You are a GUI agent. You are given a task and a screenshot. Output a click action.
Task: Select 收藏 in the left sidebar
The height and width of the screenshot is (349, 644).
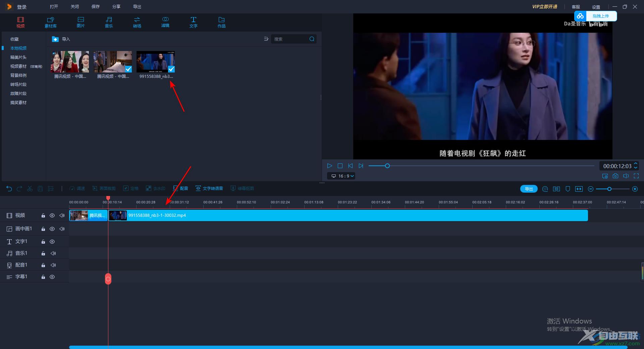(14, 39)
